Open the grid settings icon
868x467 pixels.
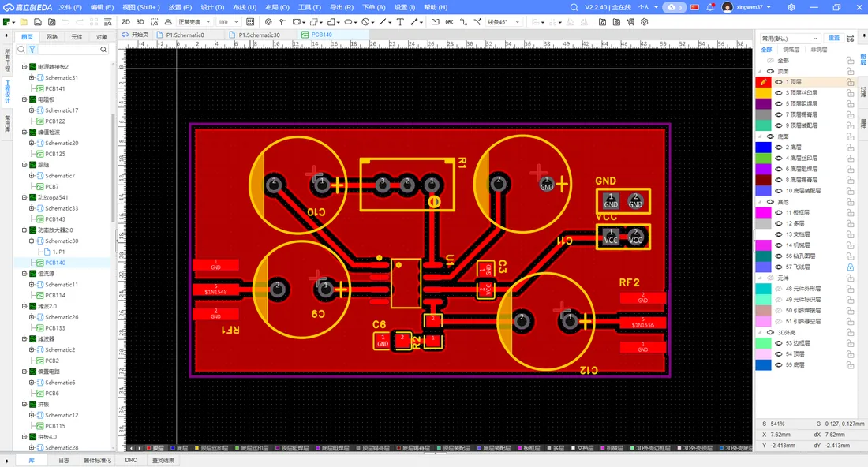point(250,22)
